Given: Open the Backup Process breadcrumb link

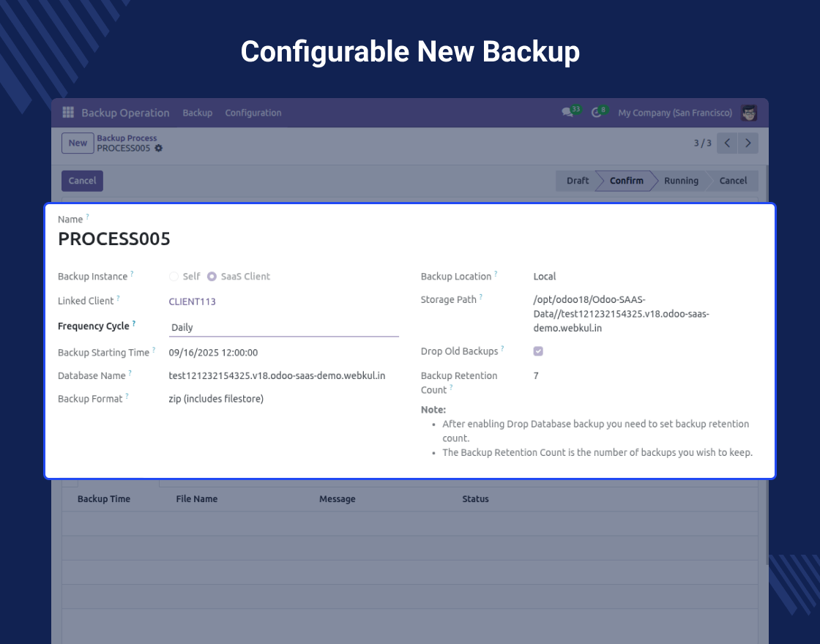Looking at the screenshot, I should click(127, 138).
